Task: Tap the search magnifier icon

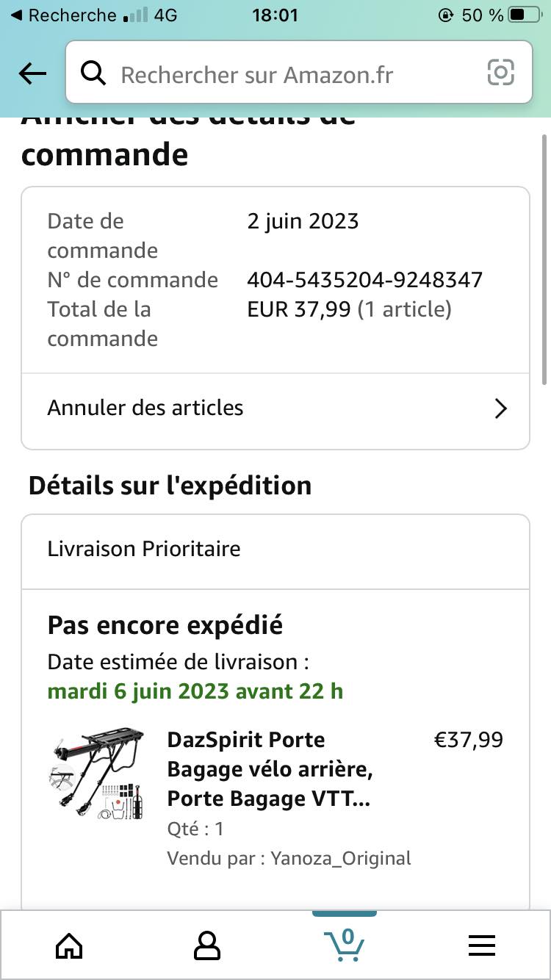Action: click(x=93, y=73)
